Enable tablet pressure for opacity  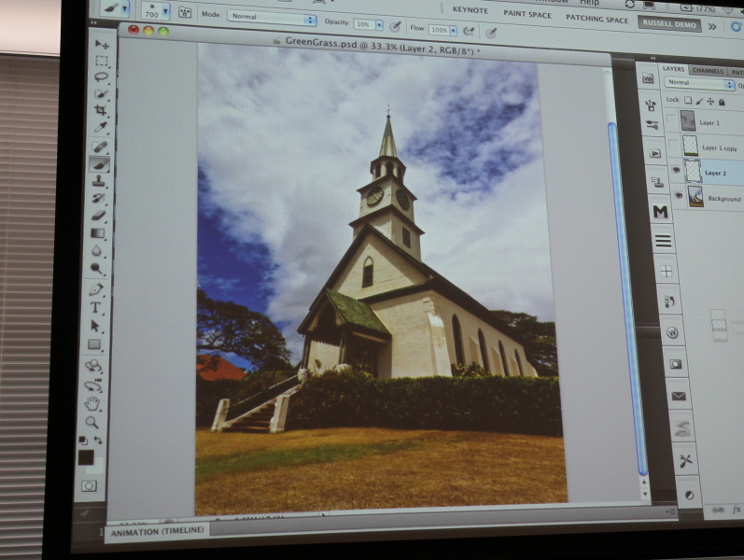[395, 27]
